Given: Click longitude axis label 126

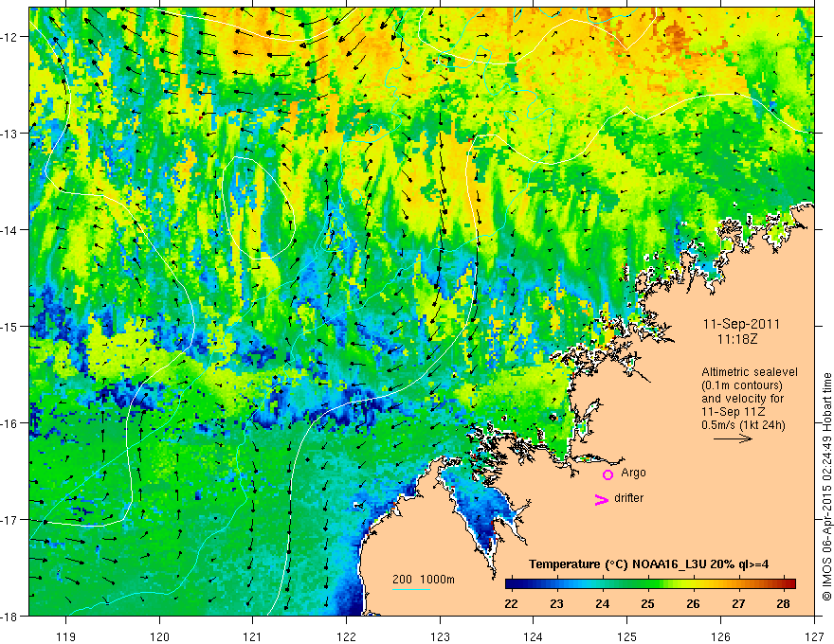Looking at the screenshot, I should (x=720, y=636).
